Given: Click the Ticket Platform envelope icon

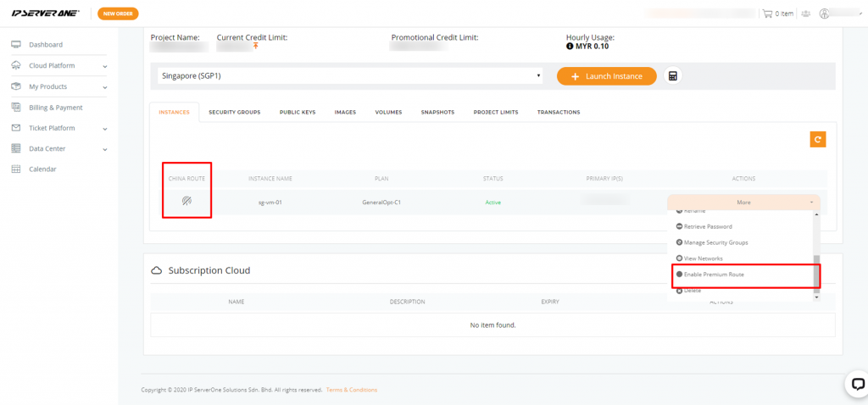Looking at the screenshot, I should point(16,128).
